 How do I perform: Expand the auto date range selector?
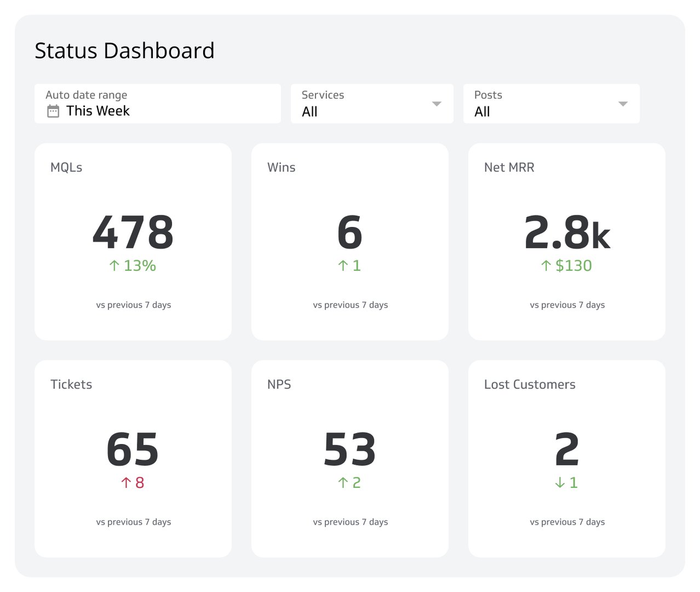pos(158,104)
